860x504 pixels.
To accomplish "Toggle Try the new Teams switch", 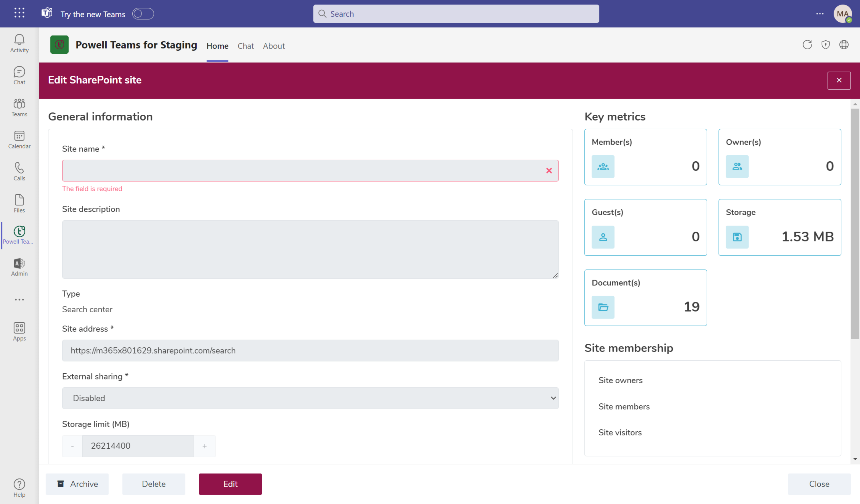I will (143, 14).
